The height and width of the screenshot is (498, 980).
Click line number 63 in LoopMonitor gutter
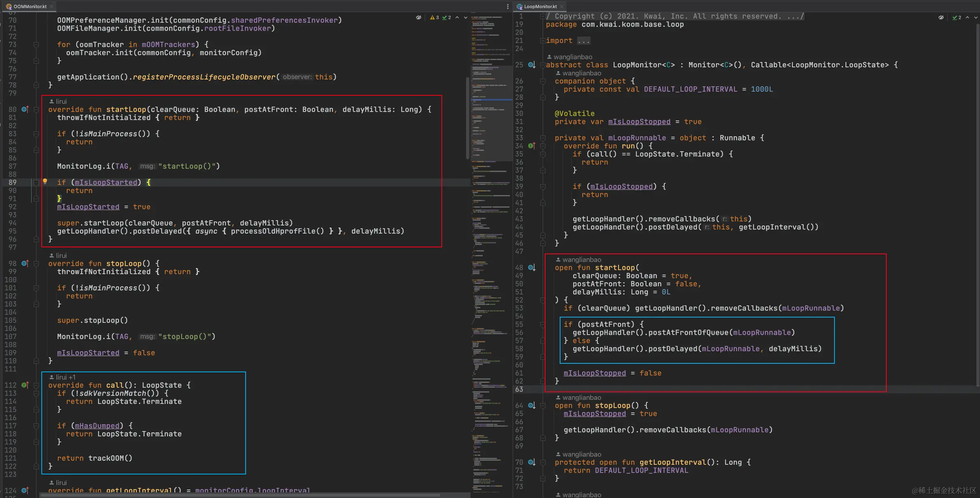[519, 389]
